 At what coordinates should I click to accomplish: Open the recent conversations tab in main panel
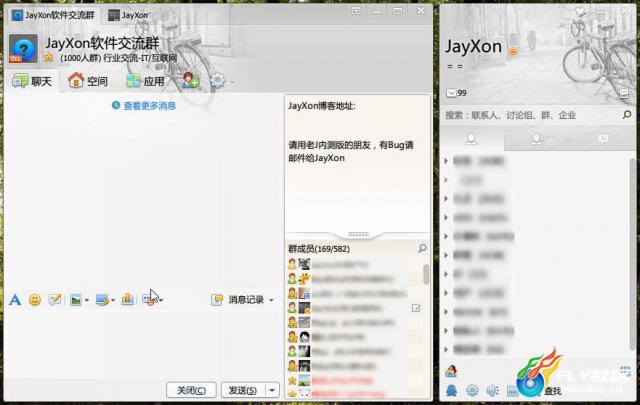(x=603, y=139)
